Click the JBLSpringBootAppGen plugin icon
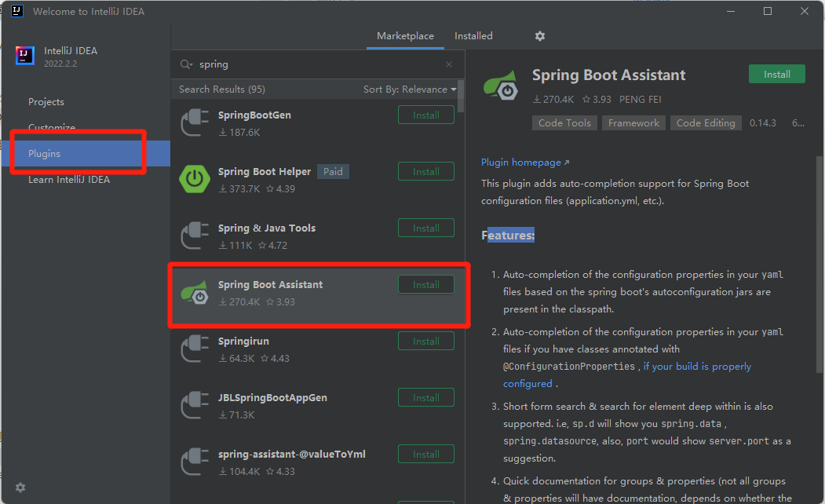 click(x=195, y=405)
